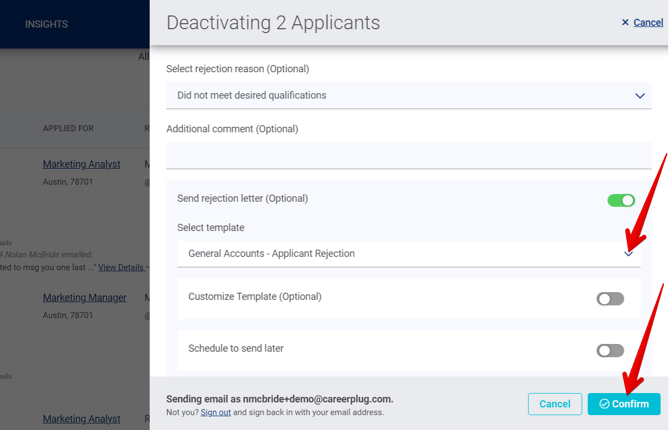
Task: Click the X icon beside top Cancel
Action: pyautogui.click(x=625, y=22)
